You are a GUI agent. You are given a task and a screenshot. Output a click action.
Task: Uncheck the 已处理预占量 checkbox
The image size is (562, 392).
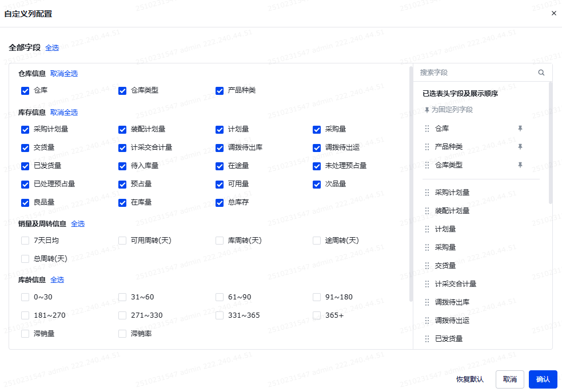(x=25, y=184)
